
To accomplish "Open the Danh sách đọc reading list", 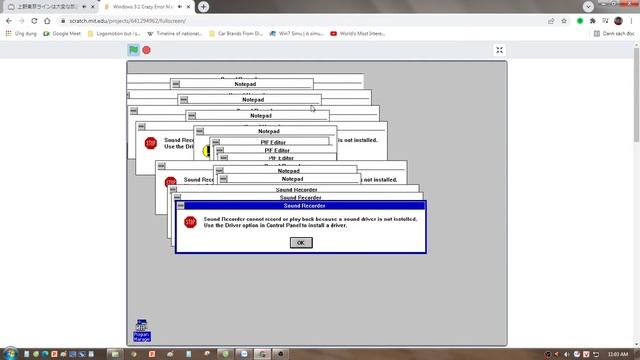I will pos(614,33).
